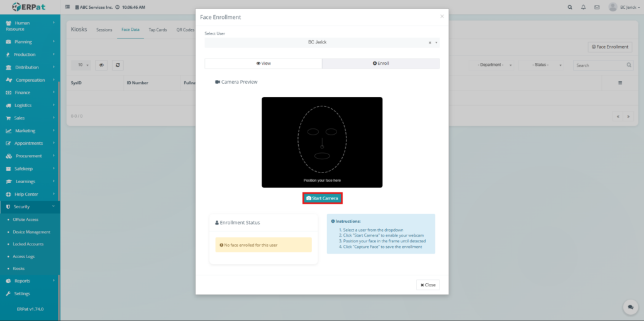Image resolution: width=644 pixels, height=321 pixels.
Task: Open the Department filter dropdown
Action: [492, 65]
